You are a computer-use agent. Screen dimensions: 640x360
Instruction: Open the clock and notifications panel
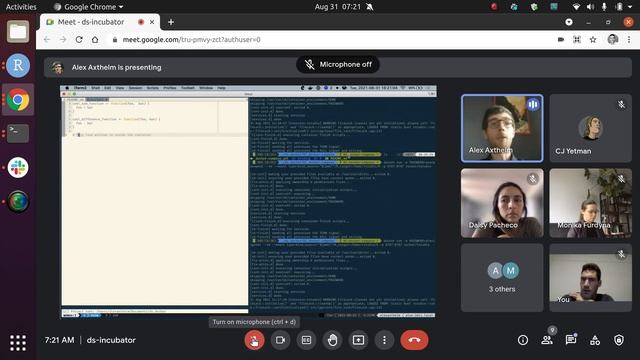coord(344,7)
